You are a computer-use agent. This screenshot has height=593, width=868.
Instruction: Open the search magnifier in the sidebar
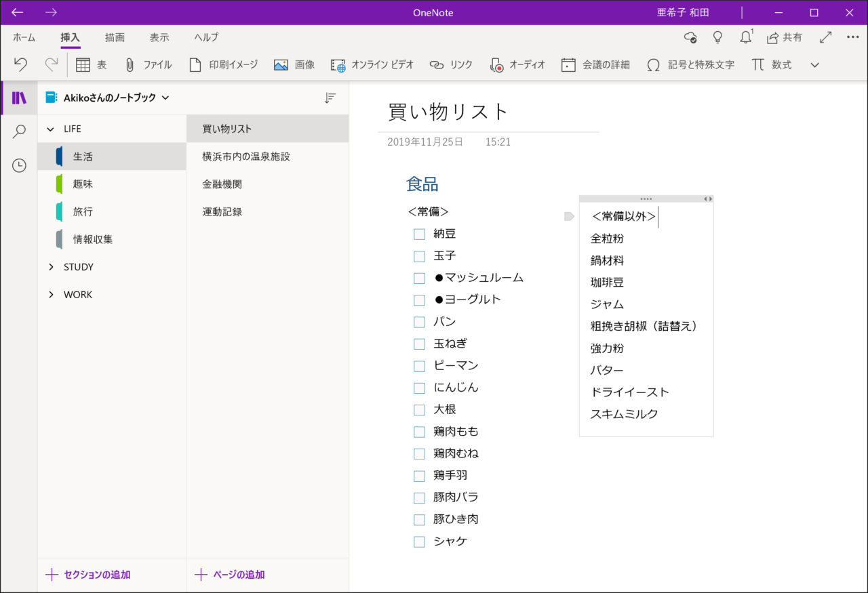19,131
